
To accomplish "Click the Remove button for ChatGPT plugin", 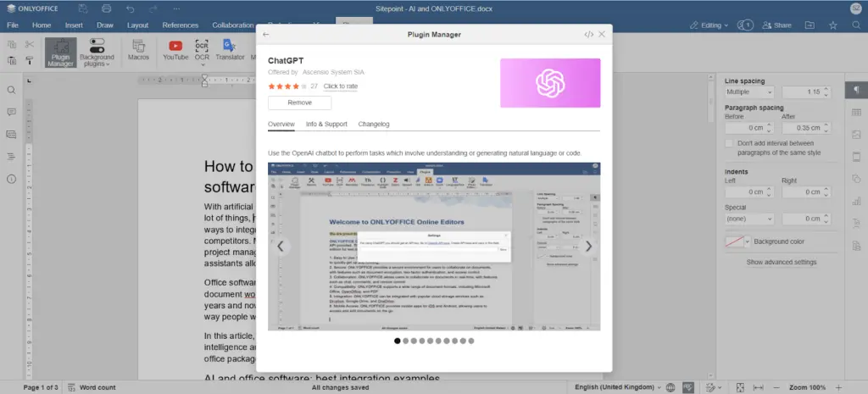I will (299, 103).
